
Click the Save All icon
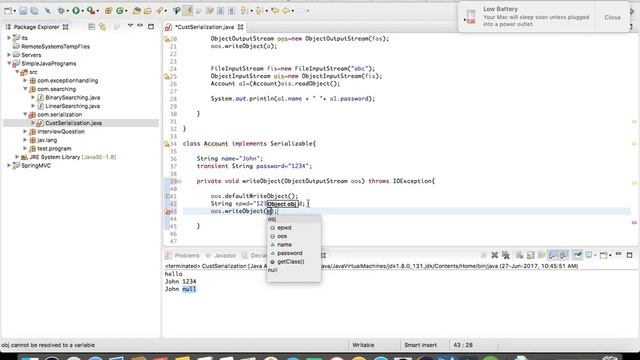point(34,11)
